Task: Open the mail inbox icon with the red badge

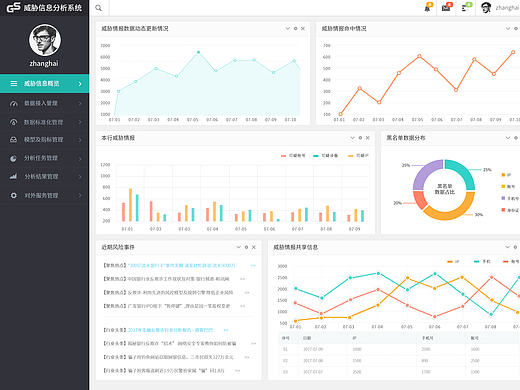Action: (x=446, y=7)
